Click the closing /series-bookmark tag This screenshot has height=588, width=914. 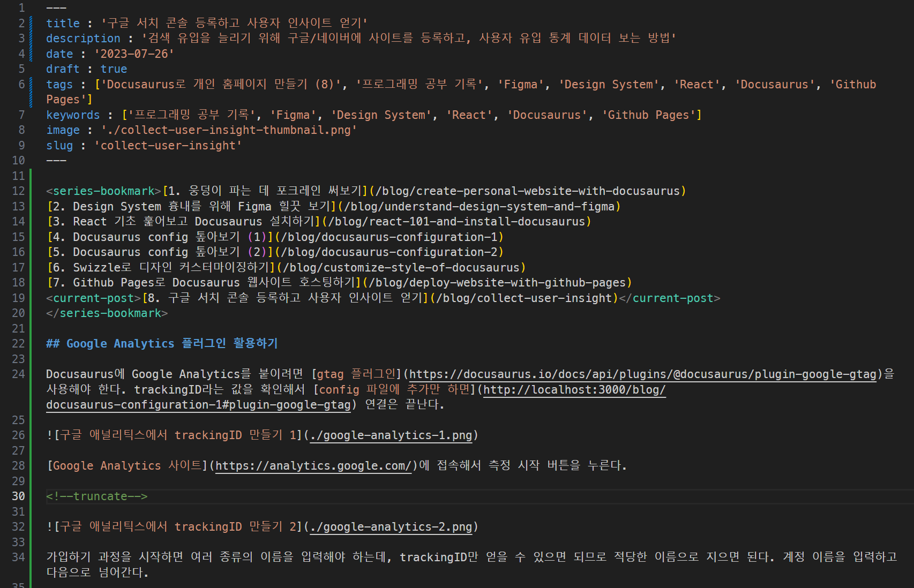(107, 313)
